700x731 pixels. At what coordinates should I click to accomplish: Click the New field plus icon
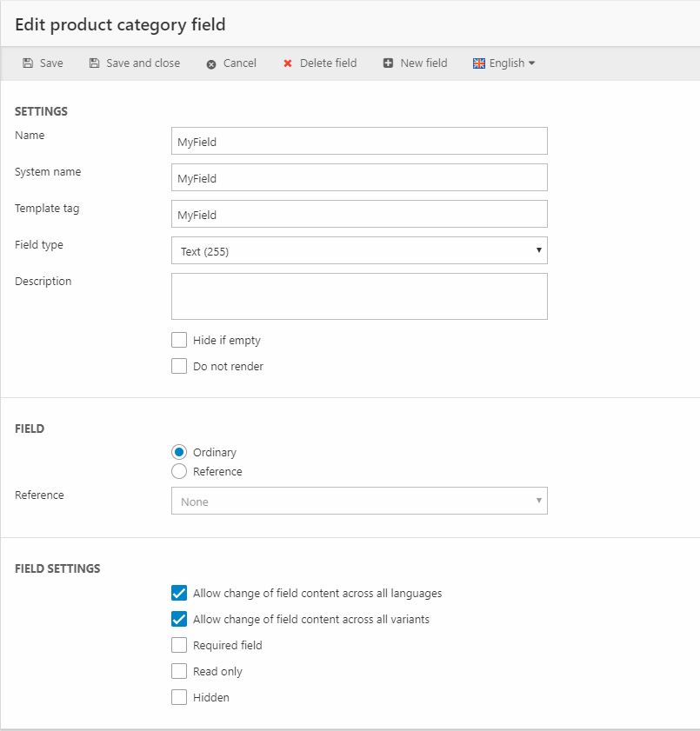[x=388, y=63]
